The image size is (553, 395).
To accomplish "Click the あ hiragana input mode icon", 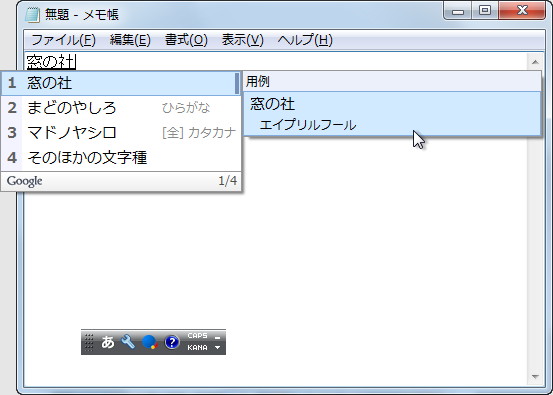I will (x=108, y=342).
